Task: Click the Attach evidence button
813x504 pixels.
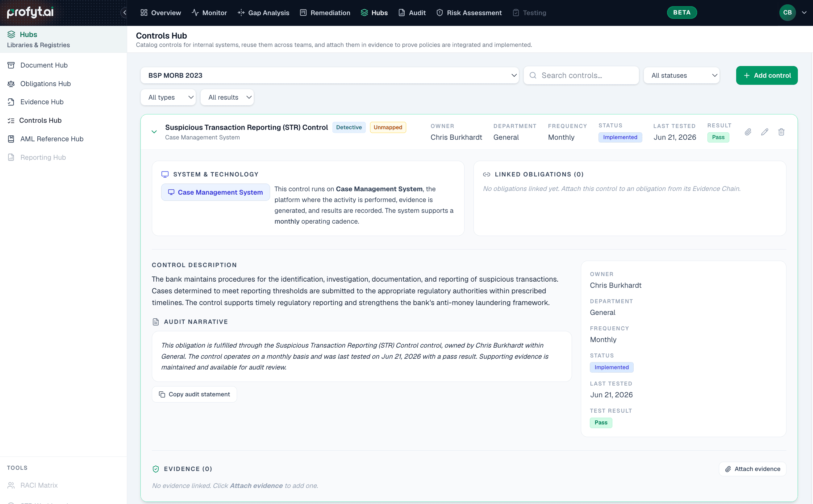Action: coord(753,469)
